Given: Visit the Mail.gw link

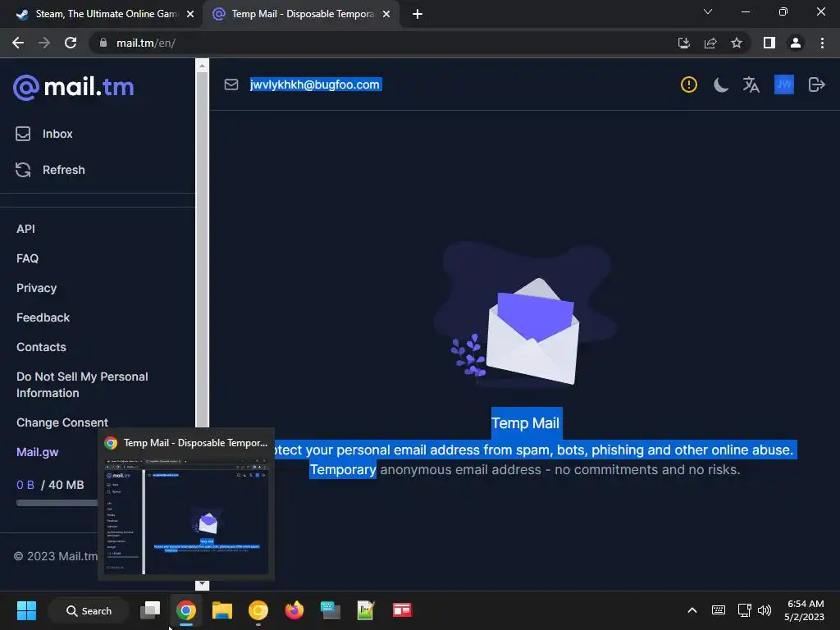Looking at the screenshot, I should pyautogui.click(x=38, y=452).
